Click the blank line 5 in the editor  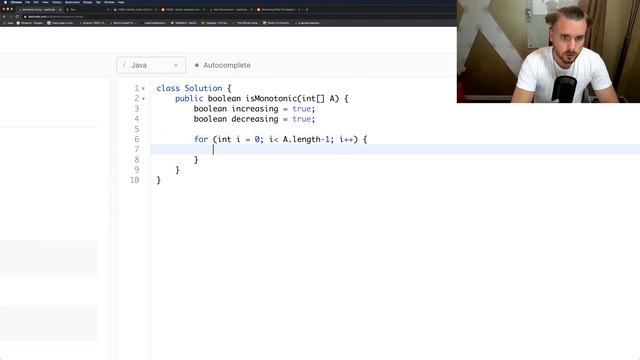point(395,129)
